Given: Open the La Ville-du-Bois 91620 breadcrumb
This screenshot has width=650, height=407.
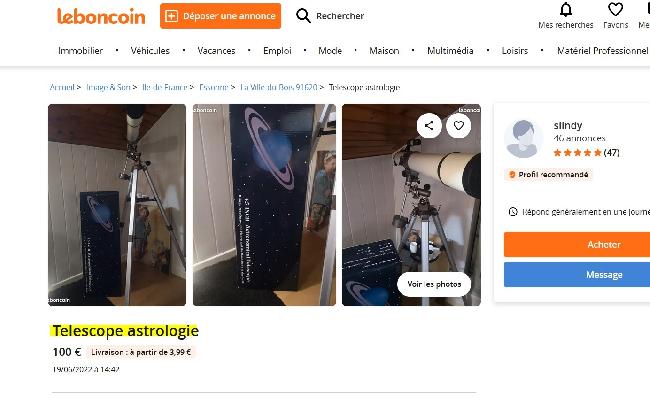Looking at the screenshot, I should tap(278, 88).
